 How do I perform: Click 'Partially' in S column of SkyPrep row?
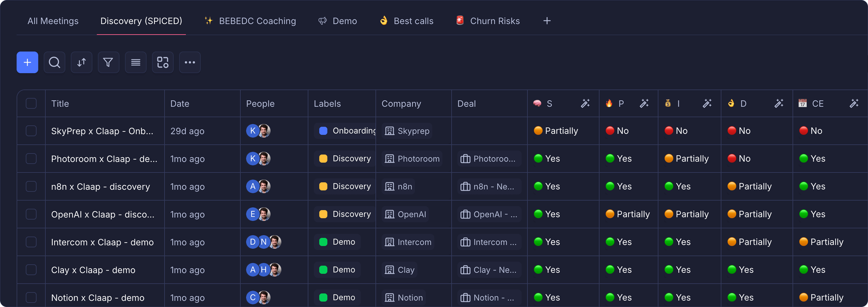(556, 131)
